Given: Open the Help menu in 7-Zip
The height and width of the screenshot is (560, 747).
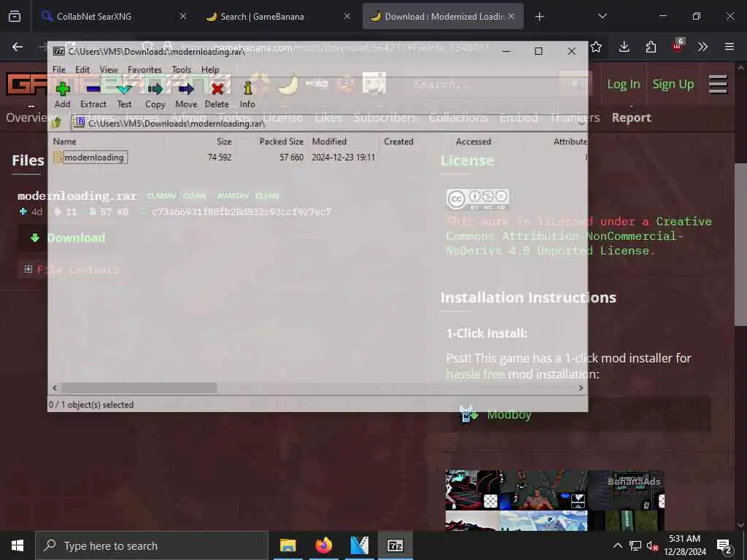Looking at the screenshot, I should click(210, 69).
